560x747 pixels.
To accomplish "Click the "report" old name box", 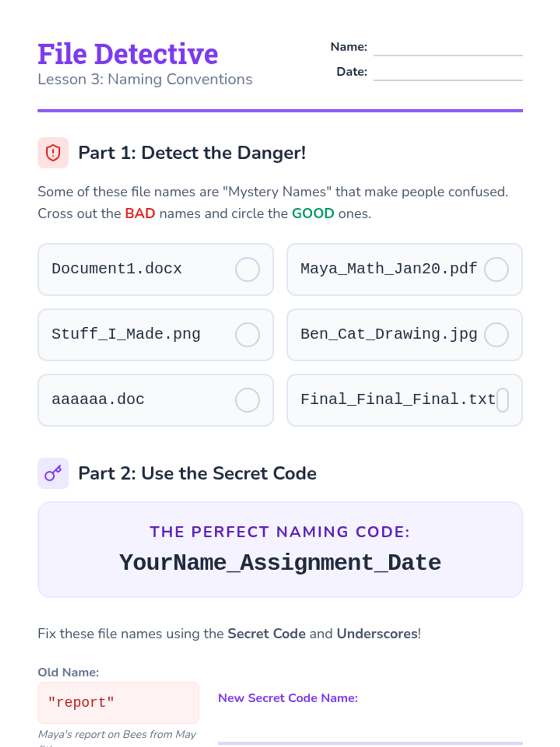I will pos(119,703).
